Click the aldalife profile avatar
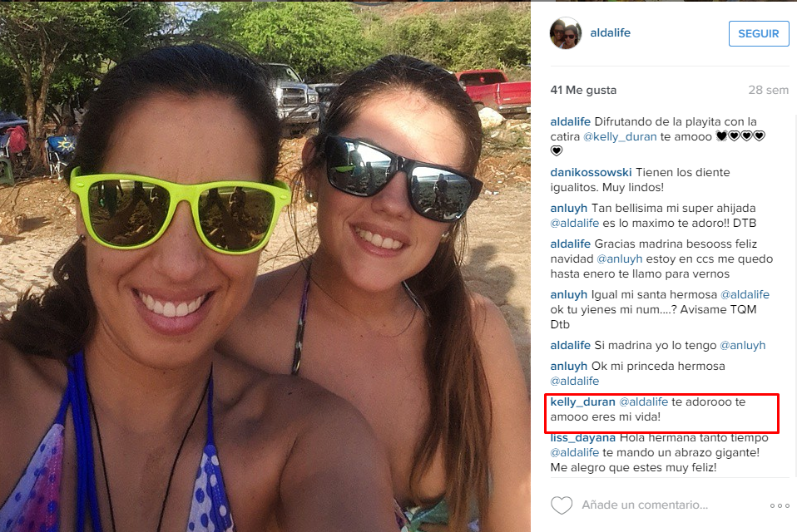 point(565,33)
